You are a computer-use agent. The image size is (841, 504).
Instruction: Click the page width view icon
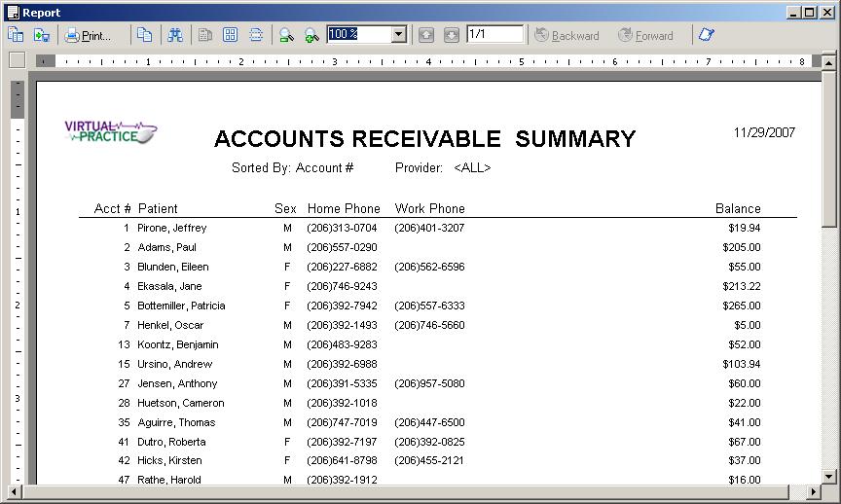coord(256,35)
